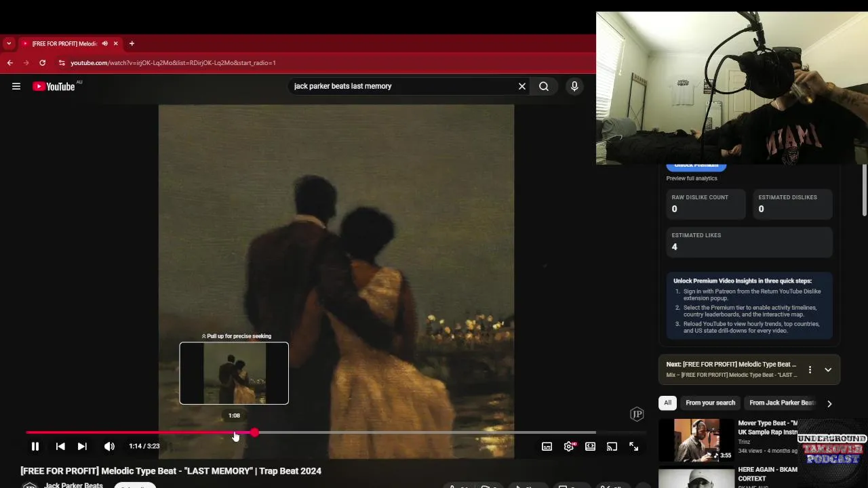The width and height of the screenshot is (868, 488).
Task: Click the Raw Dislike Count card
Action: coord(706,204)
